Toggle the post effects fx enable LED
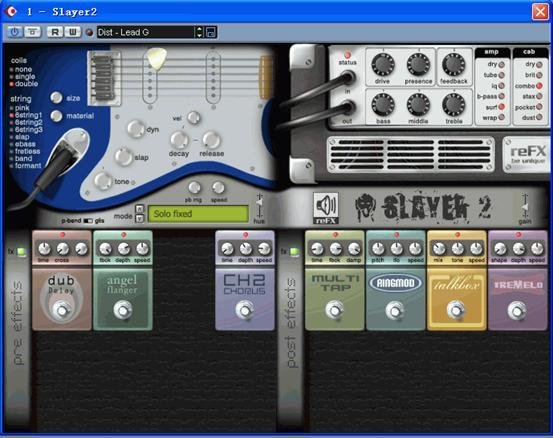 (294, 252)
